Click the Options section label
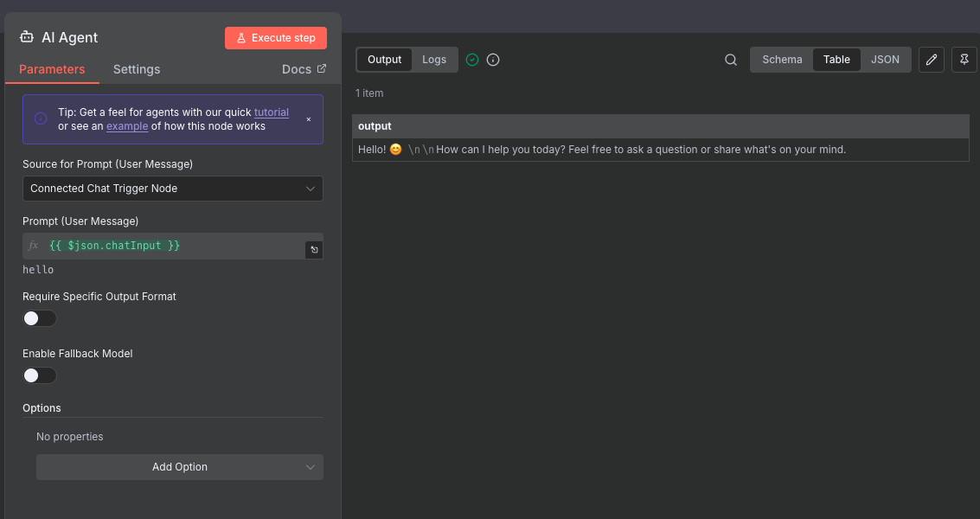Screen dimensions: 980x519 42,407
